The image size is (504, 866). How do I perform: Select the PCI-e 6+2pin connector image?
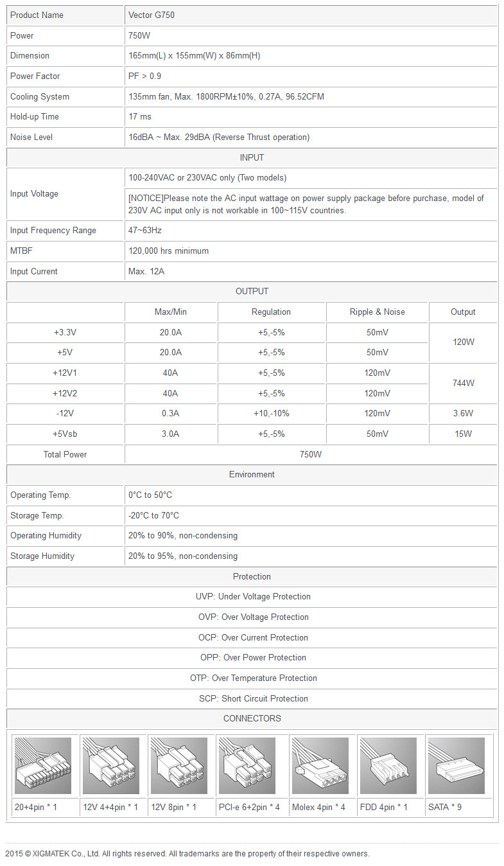[250, 766]
